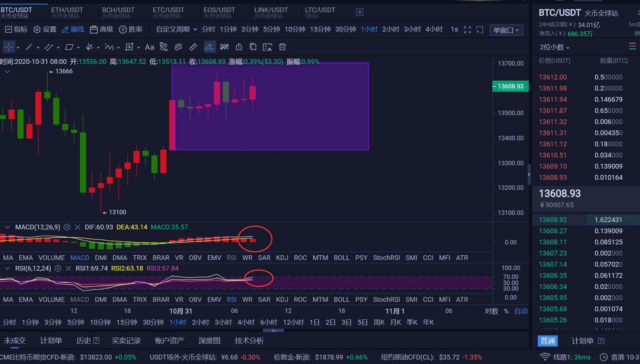Open the 自定义周期 custom period dropdown
The width and height of the screenshot is (640, 364).
(177, 29)
